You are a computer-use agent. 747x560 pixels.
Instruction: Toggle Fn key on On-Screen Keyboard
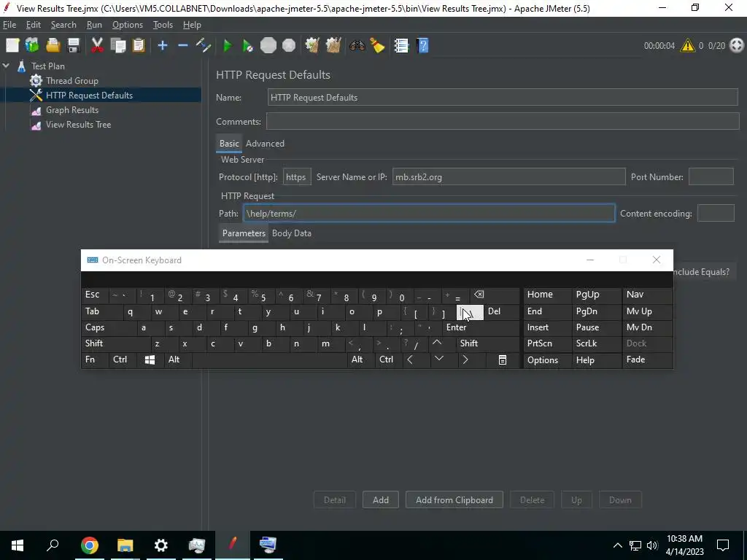coord(95,360)
